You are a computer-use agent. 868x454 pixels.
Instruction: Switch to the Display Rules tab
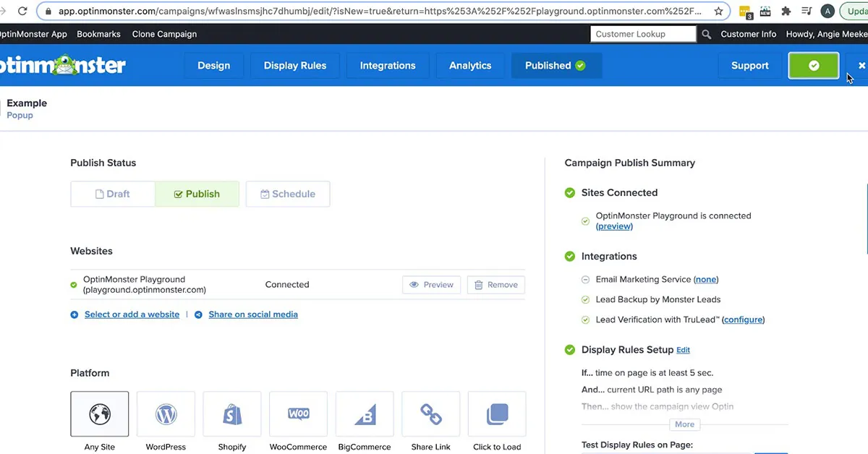(295, 65)
